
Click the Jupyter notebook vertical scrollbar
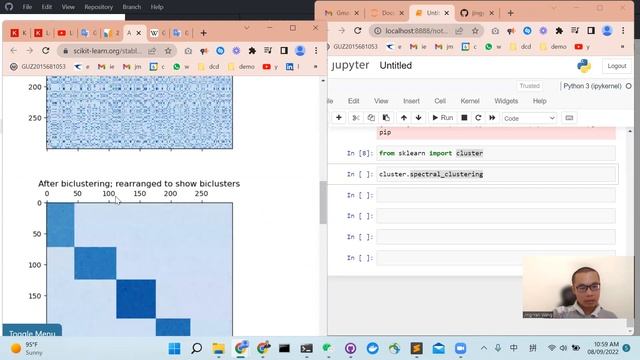[x=630, y=231]
